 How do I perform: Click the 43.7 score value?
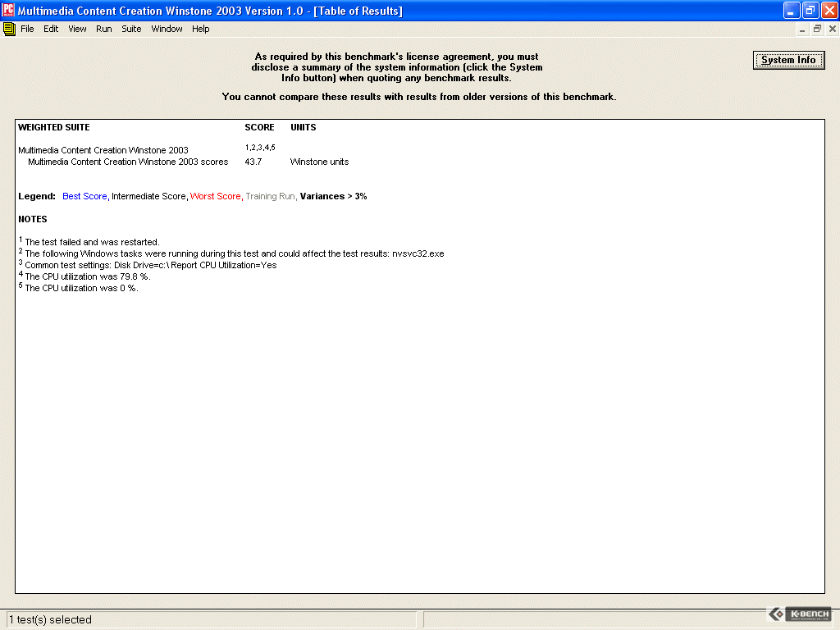click(x=253, y=162)
